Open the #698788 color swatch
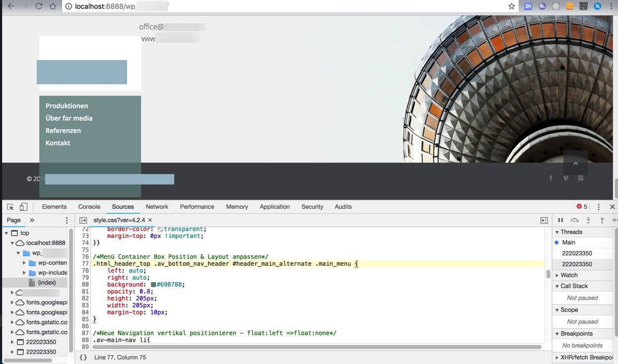Screen dimensions: 618x364 (153, 285)
